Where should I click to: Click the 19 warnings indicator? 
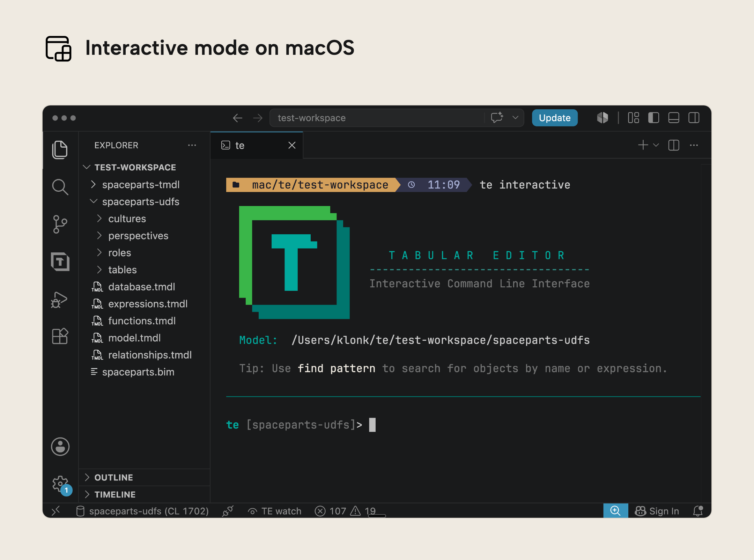363,511
